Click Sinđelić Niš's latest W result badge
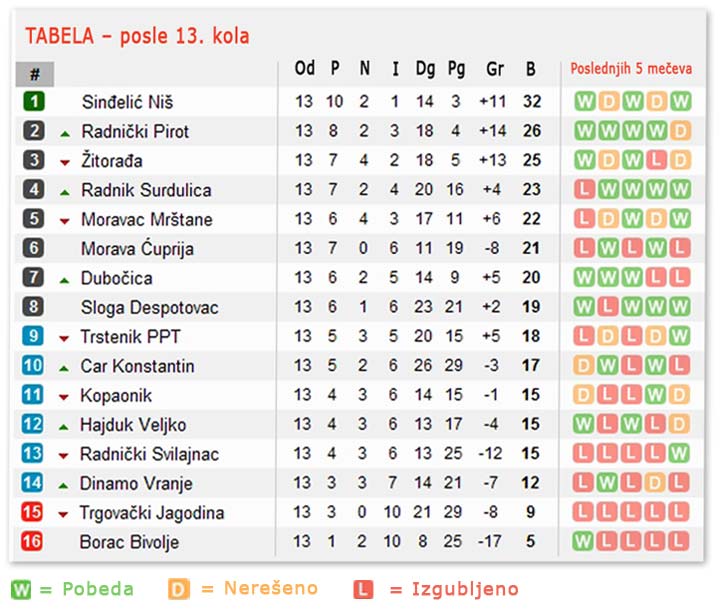Screen dimensions: 720x610 [x=681, y=102]
